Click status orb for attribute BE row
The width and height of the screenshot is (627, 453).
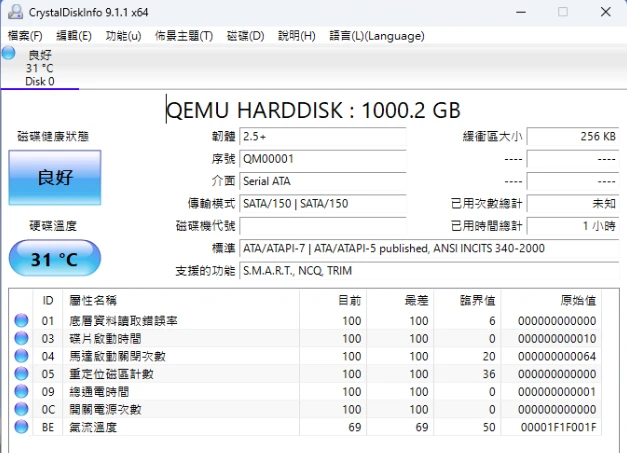[21, 427]
